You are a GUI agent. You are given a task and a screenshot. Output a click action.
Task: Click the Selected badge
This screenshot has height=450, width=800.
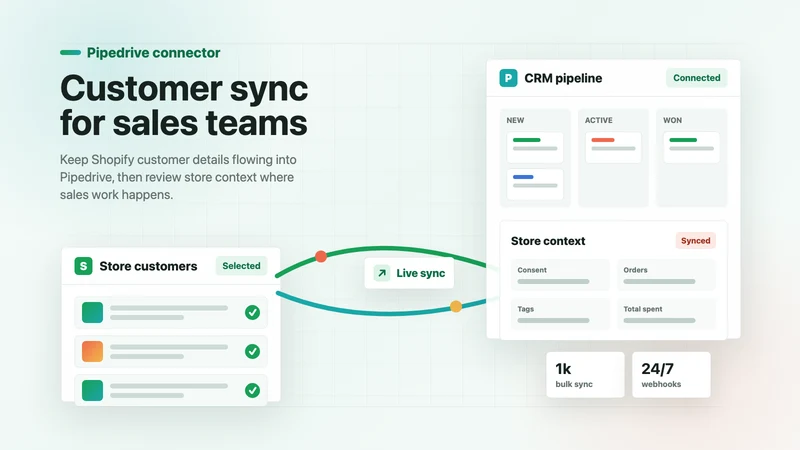coord(241,266)
